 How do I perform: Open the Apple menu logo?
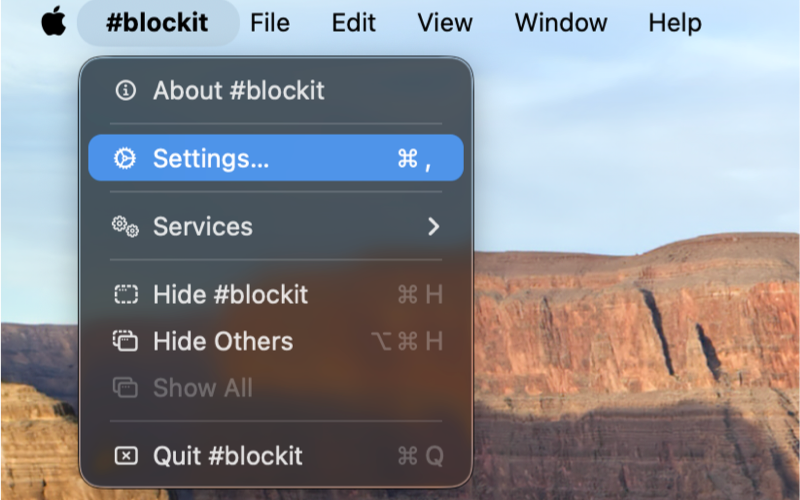point(54,21)
